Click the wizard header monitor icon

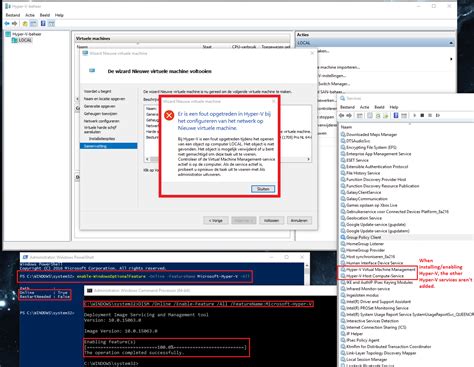(x=92, y=71)
